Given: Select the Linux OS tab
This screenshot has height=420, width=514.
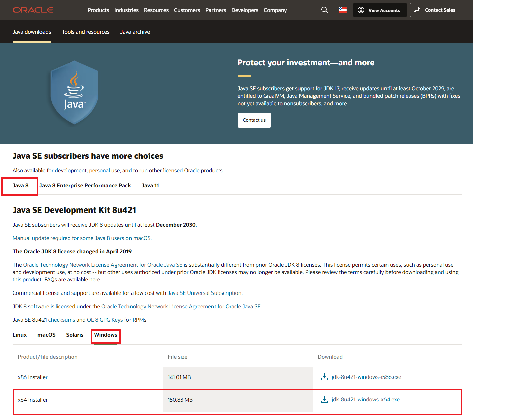Looking at the screenshot, I should 20,335.
